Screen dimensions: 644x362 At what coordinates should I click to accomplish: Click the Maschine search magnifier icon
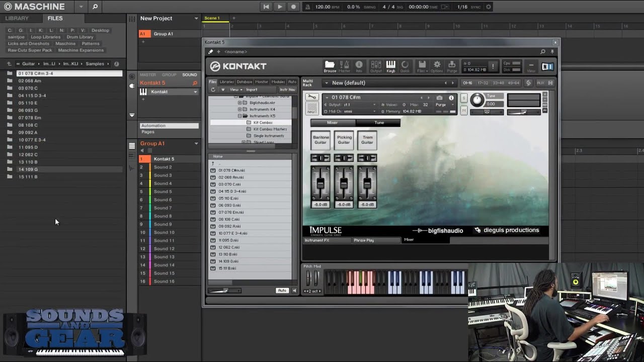coord(95,7)
